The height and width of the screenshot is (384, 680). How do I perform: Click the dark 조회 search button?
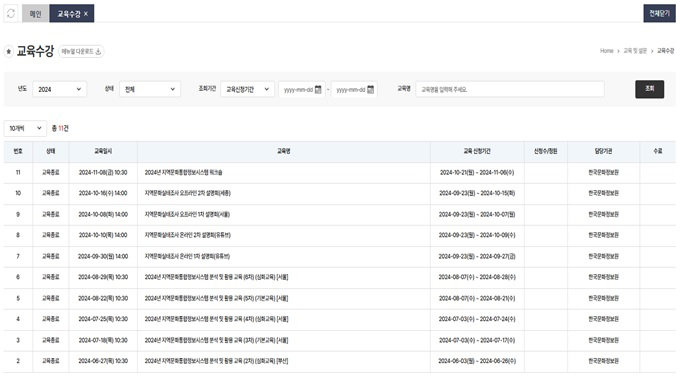(x=649, y=89)
